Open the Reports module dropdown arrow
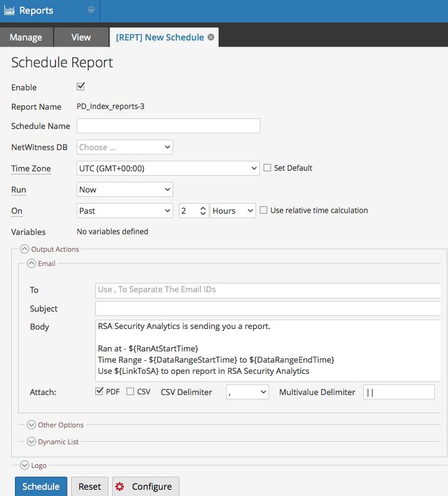 click(91, 10)
